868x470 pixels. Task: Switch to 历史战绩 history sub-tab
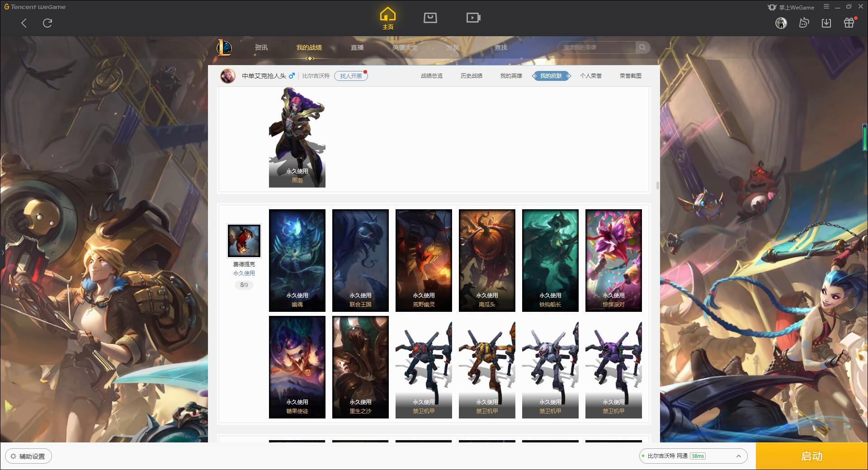(x=472, y=76)
